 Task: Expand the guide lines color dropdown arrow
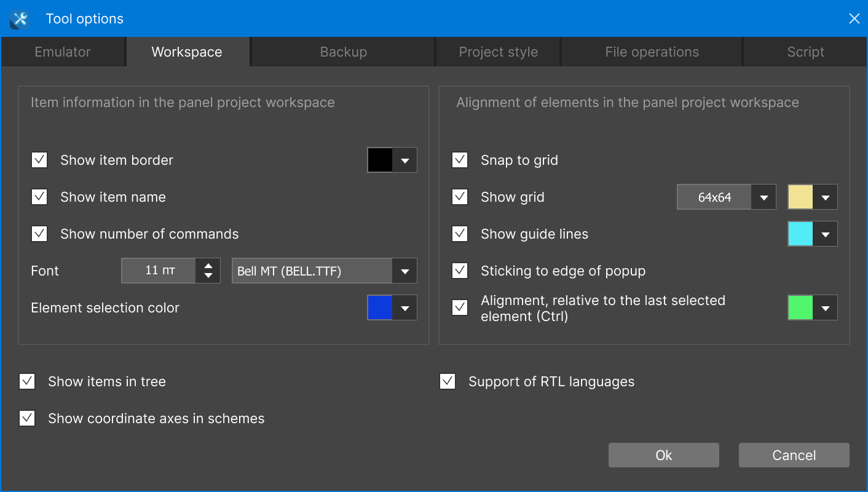pos(825,234)
